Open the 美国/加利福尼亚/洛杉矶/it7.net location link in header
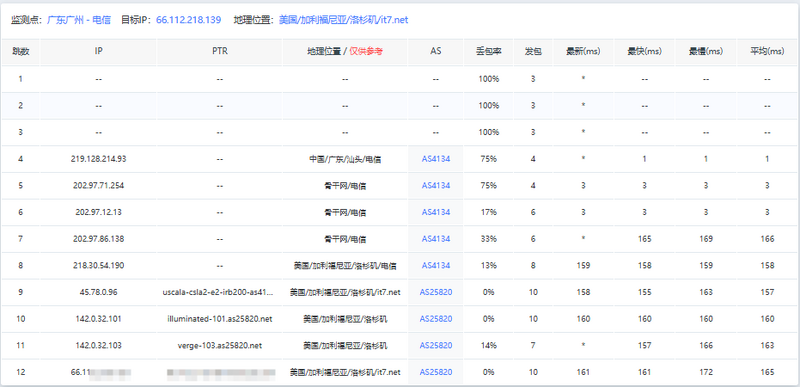This screenshot has height=387, width=800. [x=343, y=20]
